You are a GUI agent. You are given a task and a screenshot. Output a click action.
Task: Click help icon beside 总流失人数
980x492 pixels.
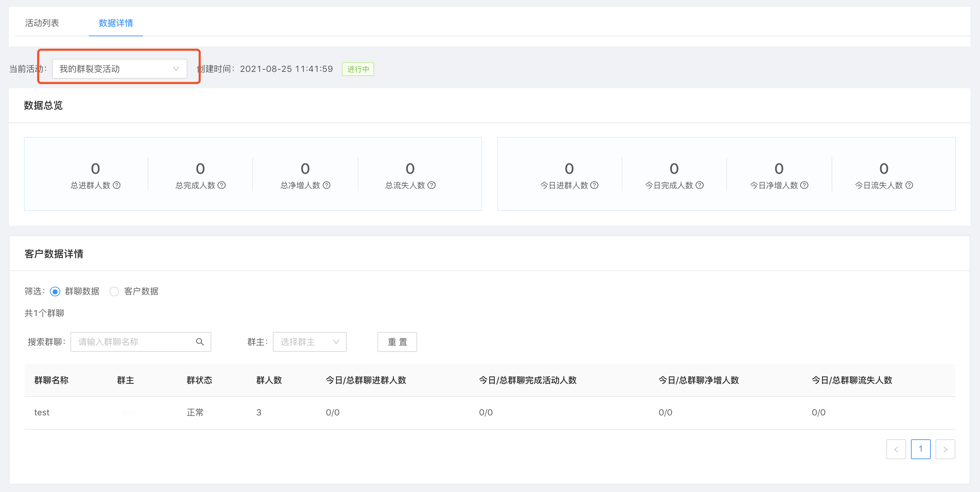(x=432, y=185)
